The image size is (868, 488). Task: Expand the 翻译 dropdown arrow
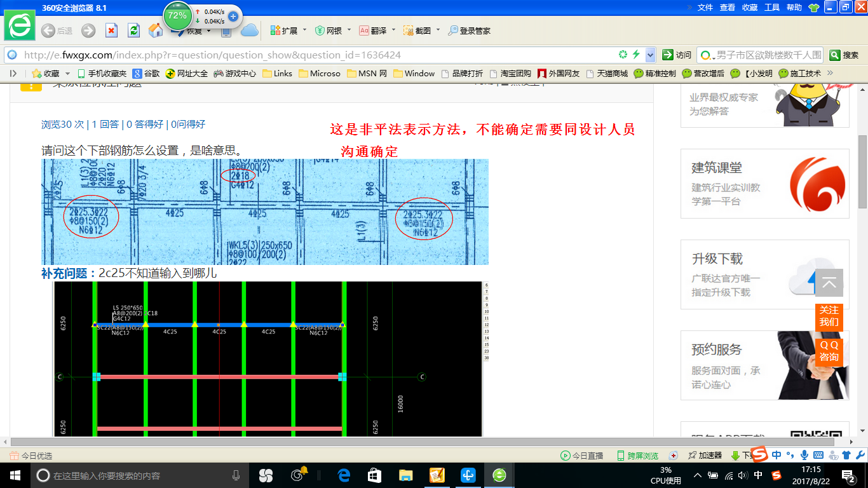tap(393, 30)
